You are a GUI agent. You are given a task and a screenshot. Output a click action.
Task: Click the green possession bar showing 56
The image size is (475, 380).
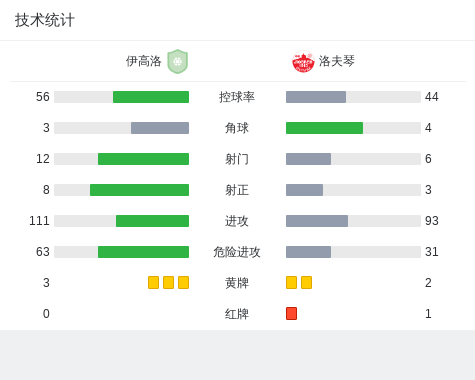click(x=151, y=97)
